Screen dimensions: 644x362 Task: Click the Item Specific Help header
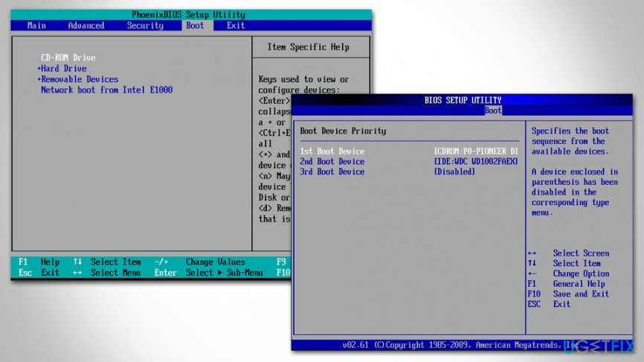309,47
